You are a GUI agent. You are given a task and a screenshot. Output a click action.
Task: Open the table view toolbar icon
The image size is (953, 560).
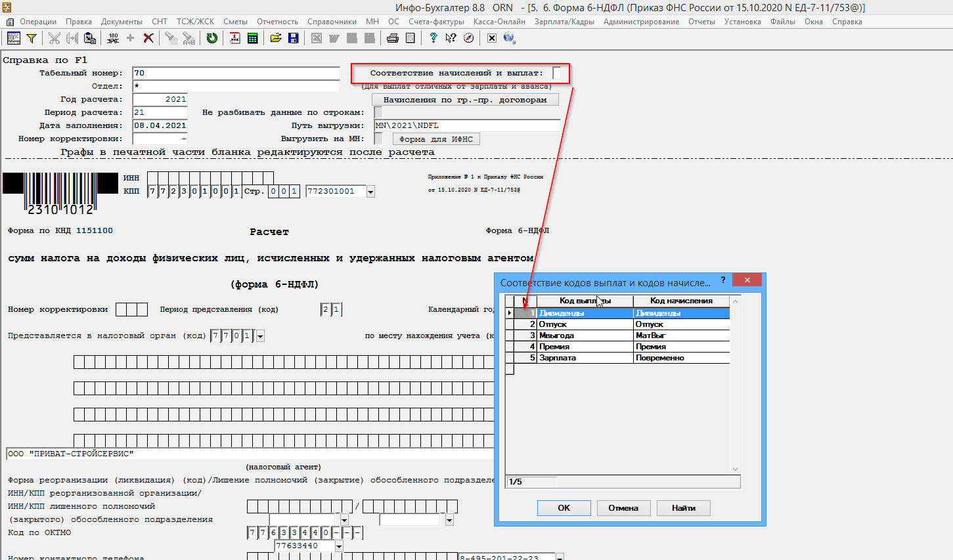click(13, 38)
